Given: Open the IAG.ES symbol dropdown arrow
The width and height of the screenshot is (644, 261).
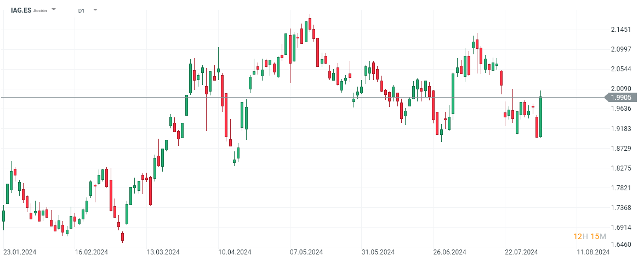Looking at the screenshot, I should click(54, 10).
